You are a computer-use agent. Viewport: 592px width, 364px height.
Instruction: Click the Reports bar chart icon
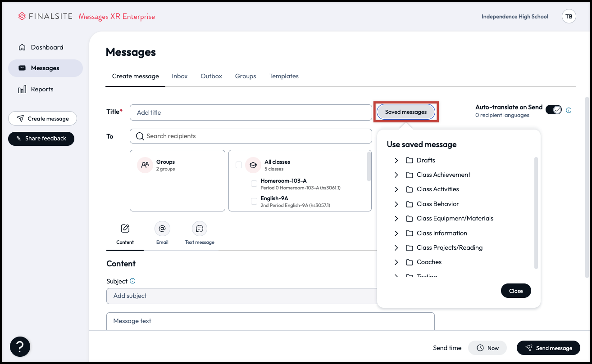[x=22, y=90]
